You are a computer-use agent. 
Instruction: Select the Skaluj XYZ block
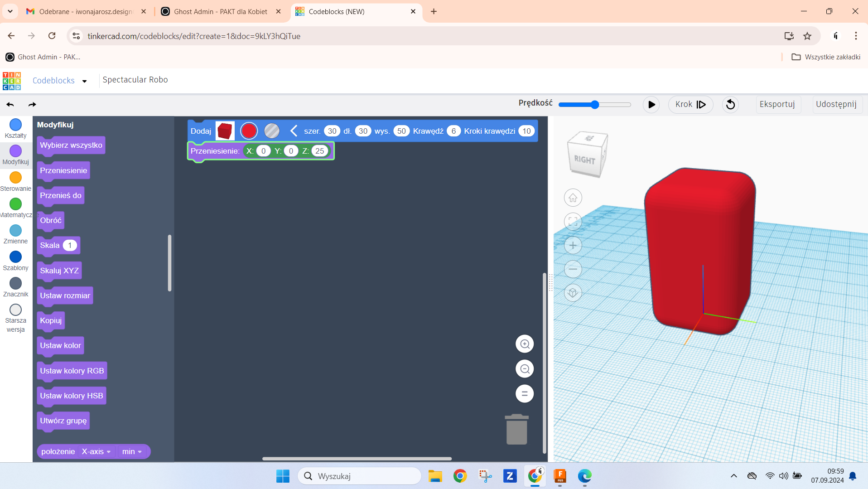coord(59,271)
